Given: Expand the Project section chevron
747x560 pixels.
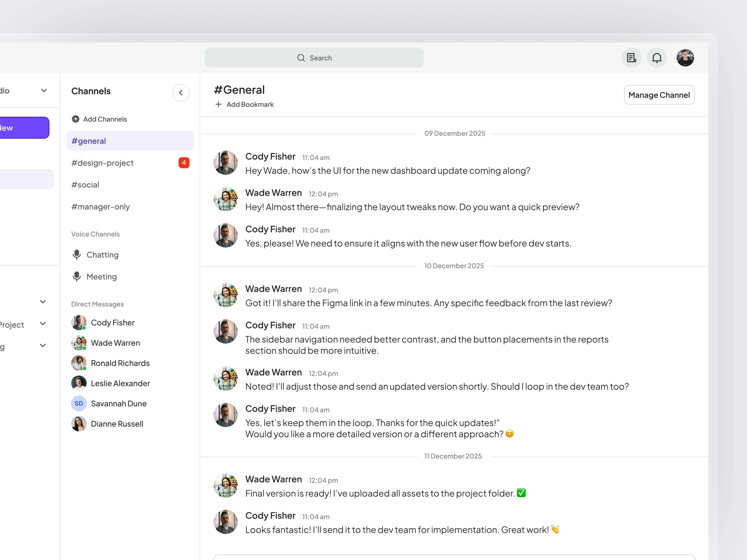Looking at the screenshot, I should coord(43,324).
